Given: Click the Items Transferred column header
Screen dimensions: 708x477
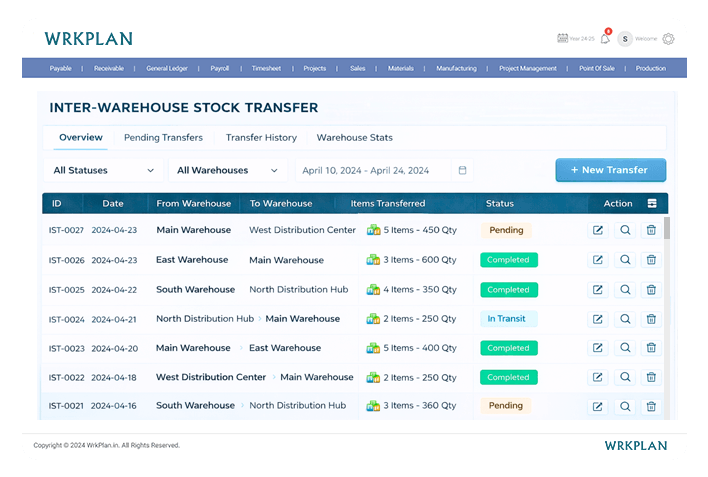Looking at the screenshot, I should pos(388,203).
